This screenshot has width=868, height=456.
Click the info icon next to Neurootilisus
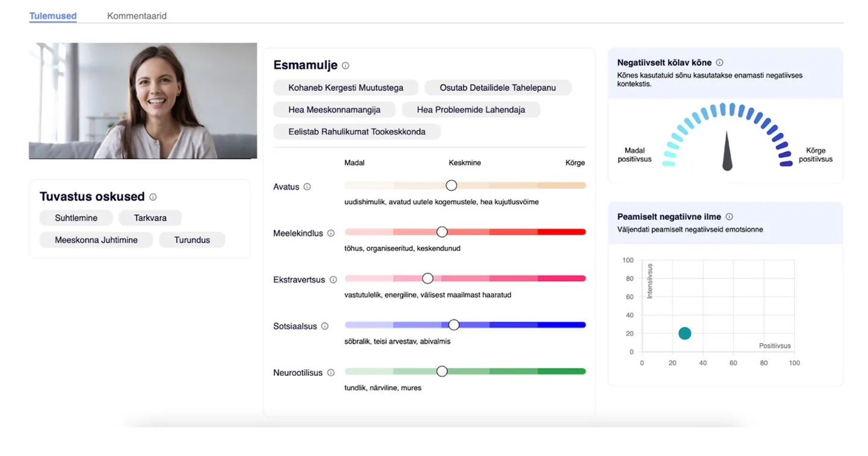pyautogui.click(x=330, y=373)
